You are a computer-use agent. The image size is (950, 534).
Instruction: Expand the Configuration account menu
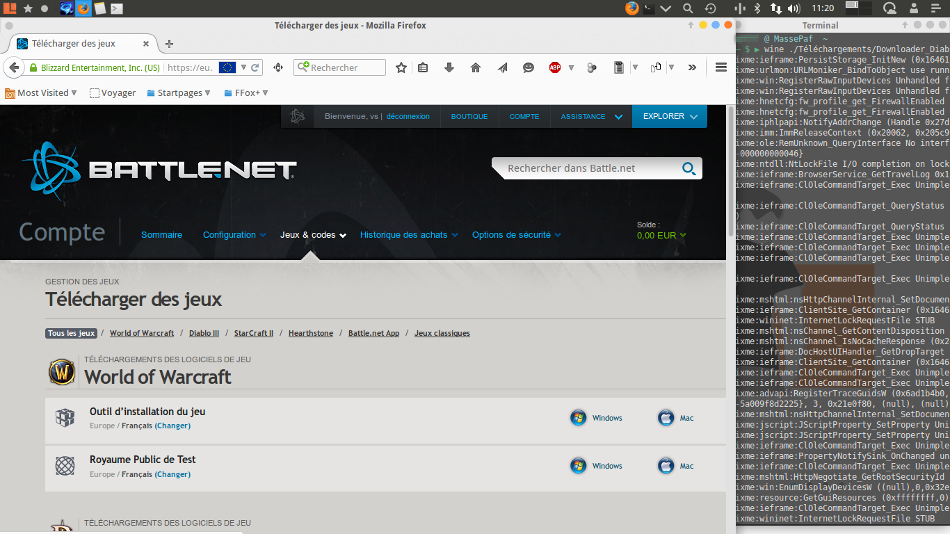coord(234,235)
